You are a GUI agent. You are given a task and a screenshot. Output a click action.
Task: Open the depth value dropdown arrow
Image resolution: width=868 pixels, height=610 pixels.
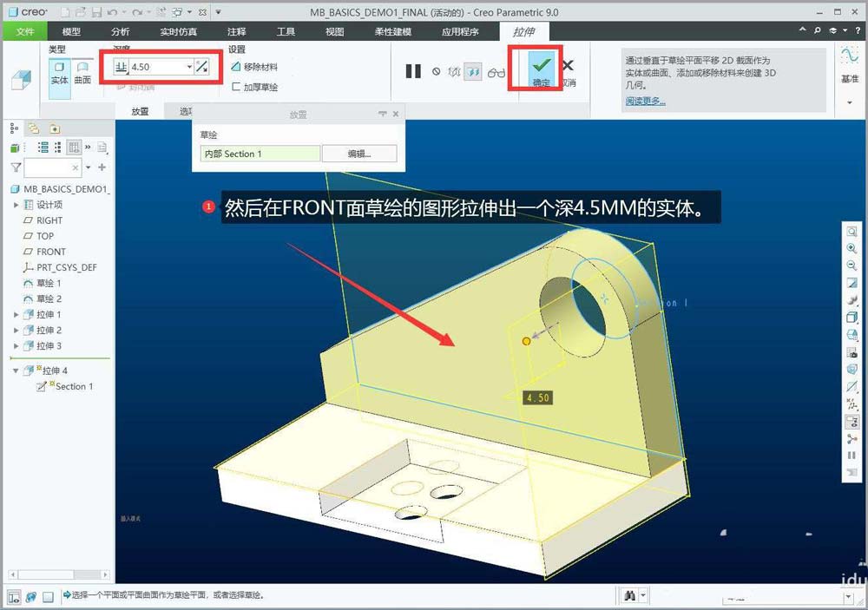pos(189,67)
